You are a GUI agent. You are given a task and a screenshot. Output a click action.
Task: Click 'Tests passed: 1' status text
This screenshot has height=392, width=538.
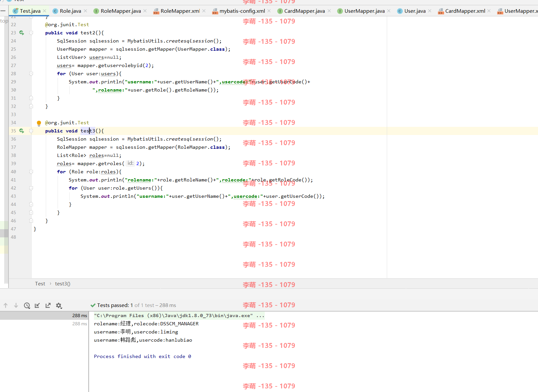pyautogui.click(x=115, y=305)
